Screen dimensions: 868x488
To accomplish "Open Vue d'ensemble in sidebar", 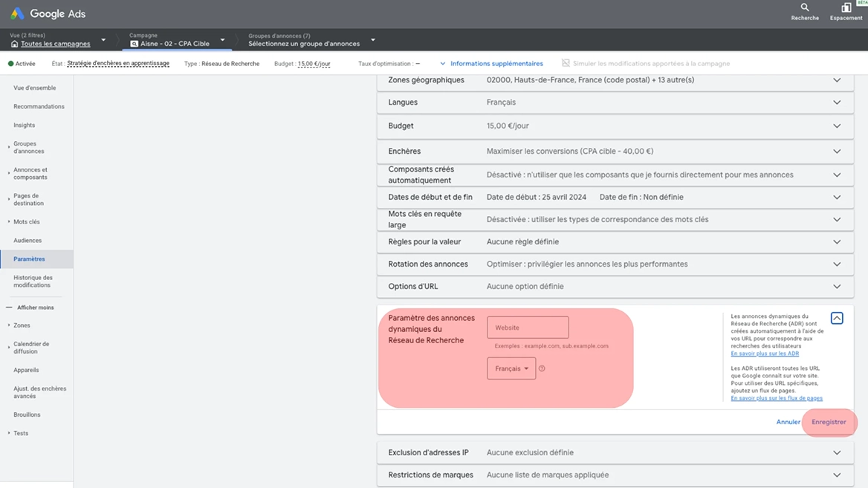I will [34, 88].
